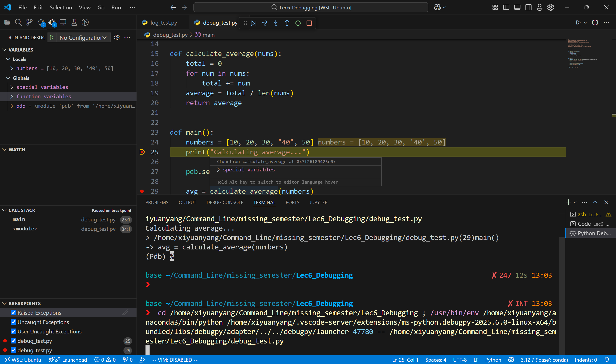Open the Run and Debug view icon

click(x=52, y=23)
